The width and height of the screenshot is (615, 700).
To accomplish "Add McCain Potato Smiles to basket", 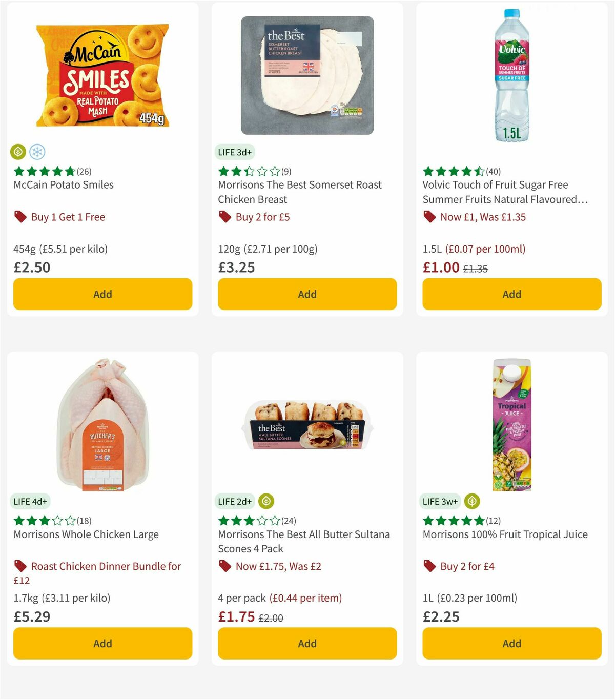I will click(x=102, y=294).
